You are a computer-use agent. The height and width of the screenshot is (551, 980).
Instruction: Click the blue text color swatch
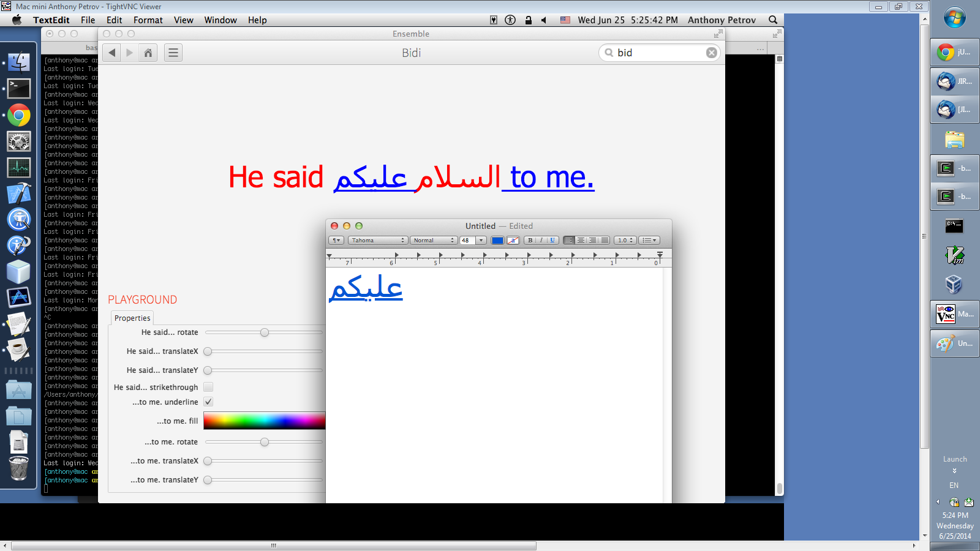coord(497,241)
